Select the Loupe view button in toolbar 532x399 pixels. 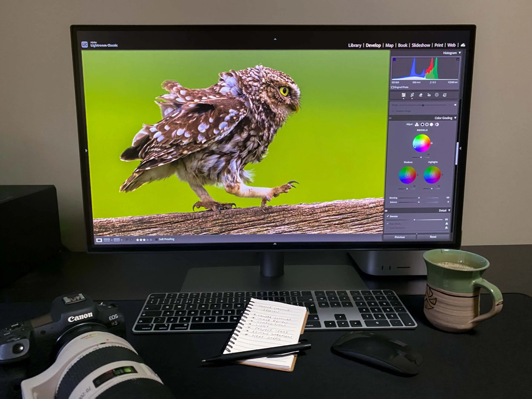99,240
